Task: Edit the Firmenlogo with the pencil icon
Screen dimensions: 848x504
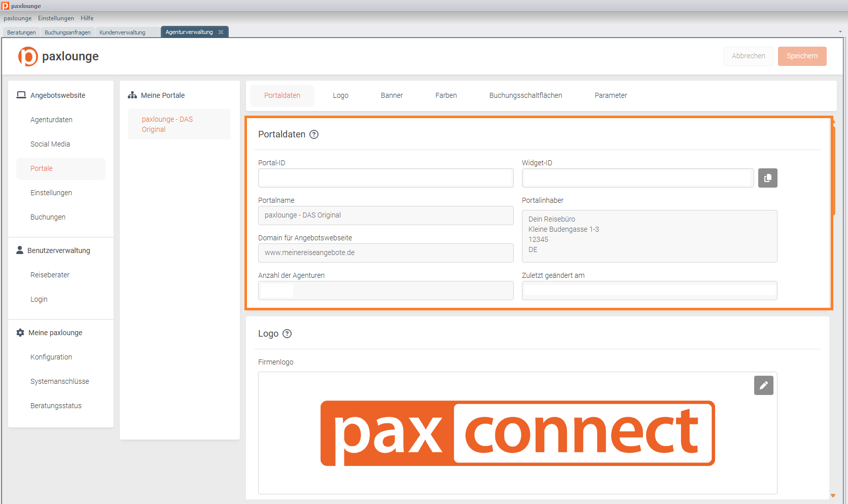Action: click(x=764, y=385)
